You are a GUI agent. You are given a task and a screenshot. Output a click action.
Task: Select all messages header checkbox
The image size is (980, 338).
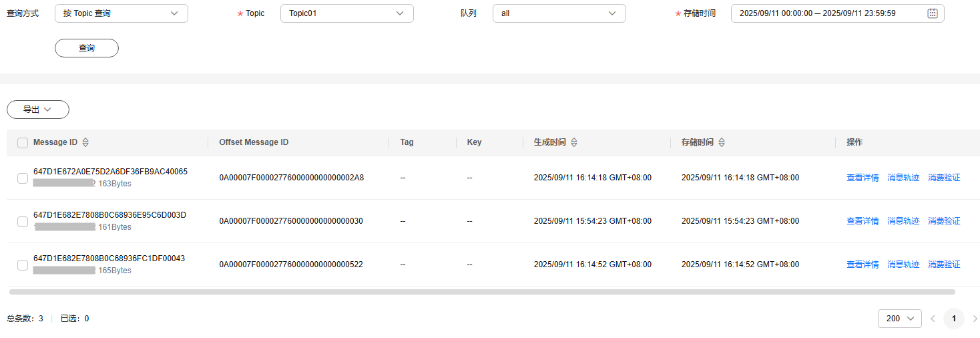click(23, 142)
